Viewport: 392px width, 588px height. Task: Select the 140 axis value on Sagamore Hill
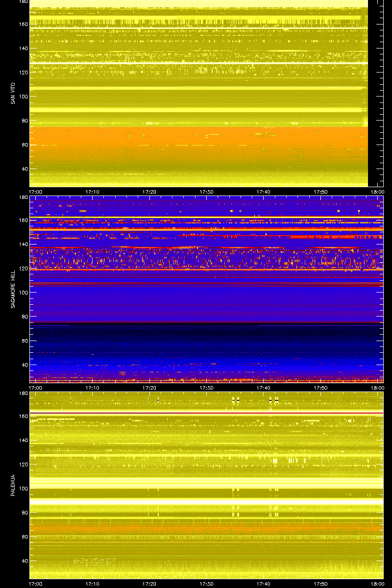(x=23, y=244)
